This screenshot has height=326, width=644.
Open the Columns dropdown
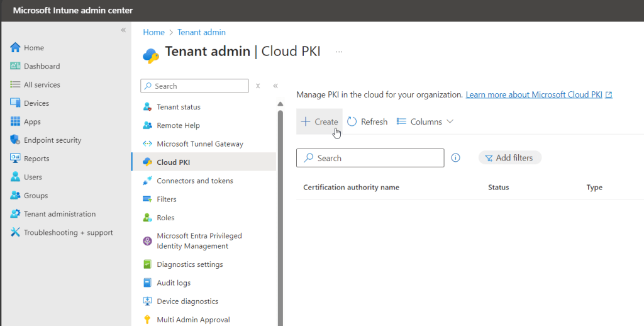pos(425,122)
